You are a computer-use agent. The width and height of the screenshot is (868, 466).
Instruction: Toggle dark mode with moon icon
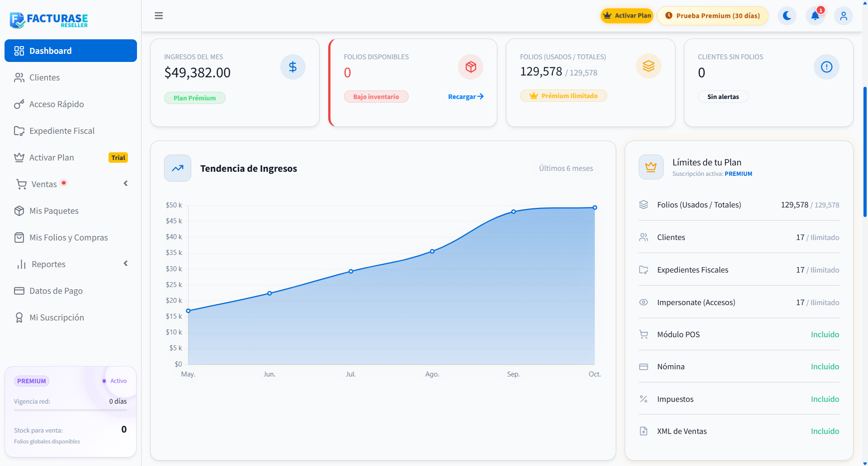pyautogui.click(x=787, y=16)
